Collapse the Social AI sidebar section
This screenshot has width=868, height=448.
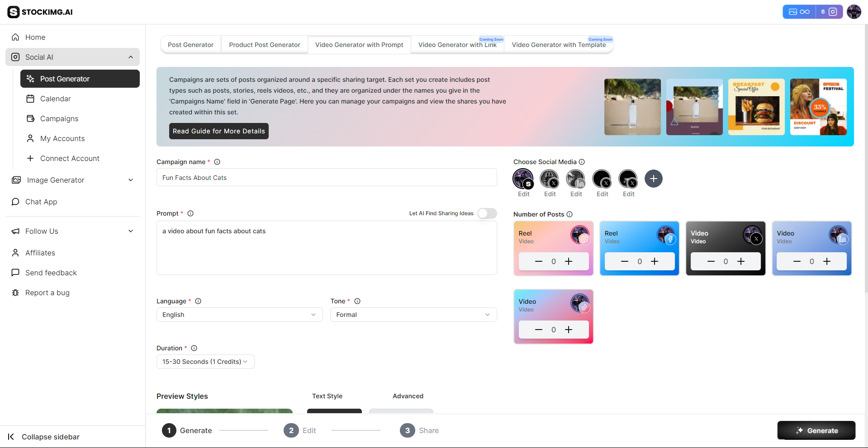(x=131, y=57)
